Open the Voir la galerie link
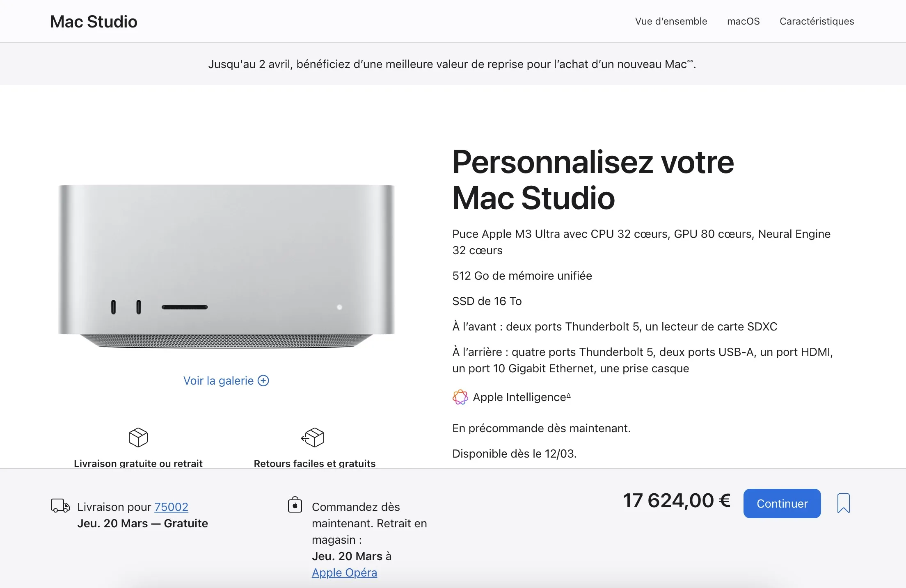Image resolution: width=906 pixels, height=588 pixels. 226,381
